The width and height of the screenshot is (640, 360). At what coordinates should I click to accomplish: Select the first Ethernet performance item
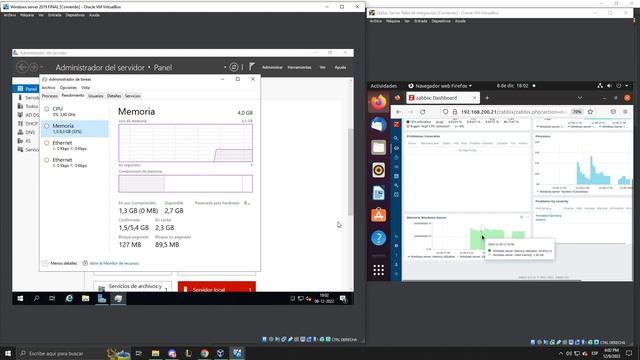coord(75,146)
